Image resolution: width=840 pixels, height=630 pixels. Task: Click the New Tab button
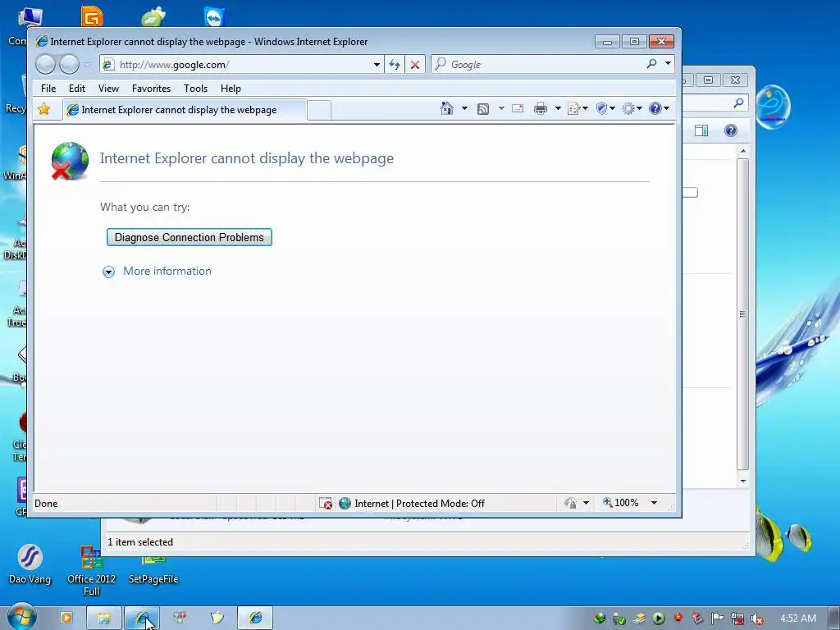click(x=319, y=111)
